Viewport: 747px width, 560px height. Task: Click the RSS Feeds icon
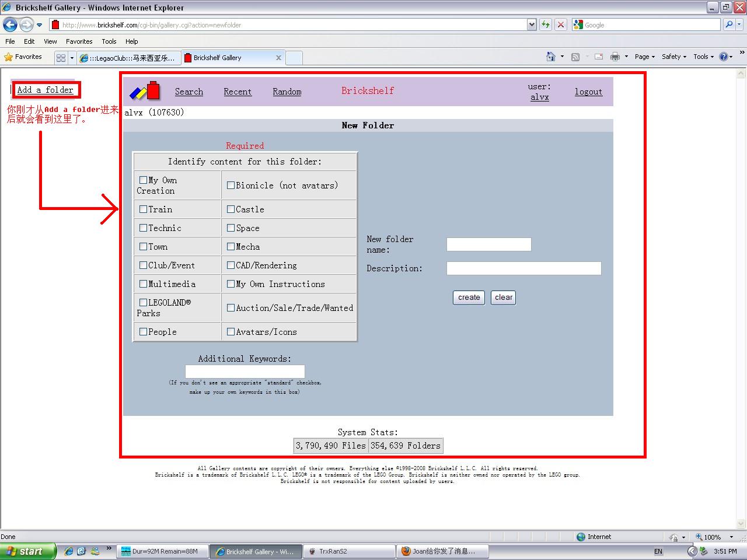tap(575, 57)
